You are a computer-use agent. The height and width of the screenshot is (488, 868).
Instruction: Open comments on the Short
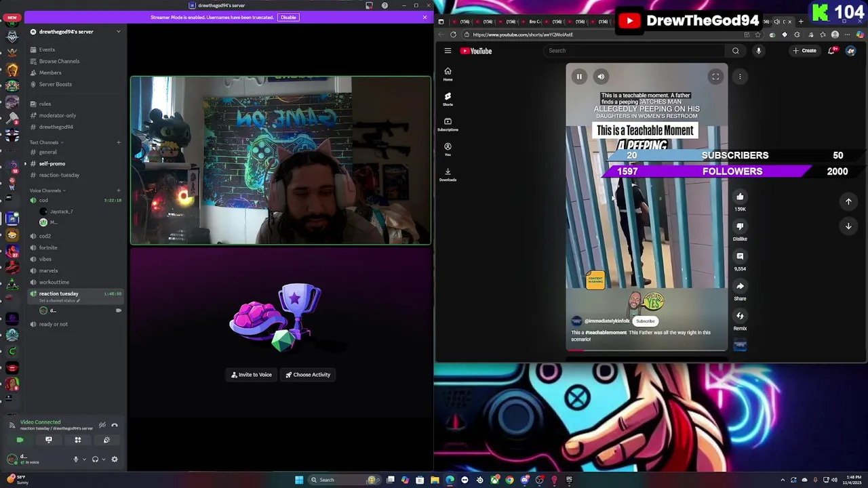(740, 256)
